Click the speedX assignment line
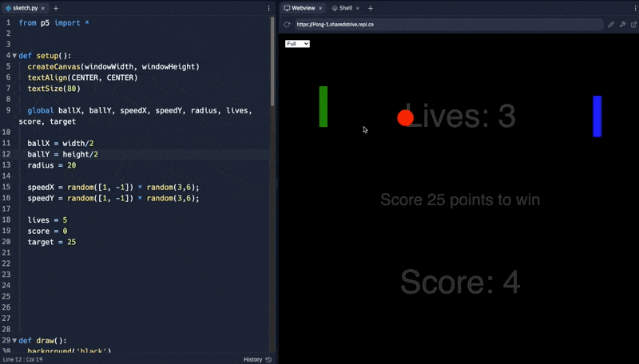This screenshot has height=364, width=639. click(x=113, y=188)
